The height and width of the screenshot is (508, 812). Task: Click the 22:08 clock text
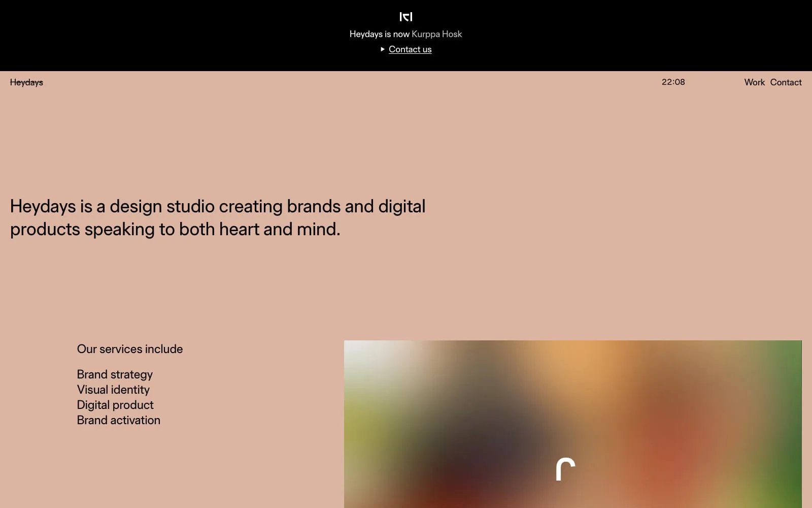(x=673, y=82)
